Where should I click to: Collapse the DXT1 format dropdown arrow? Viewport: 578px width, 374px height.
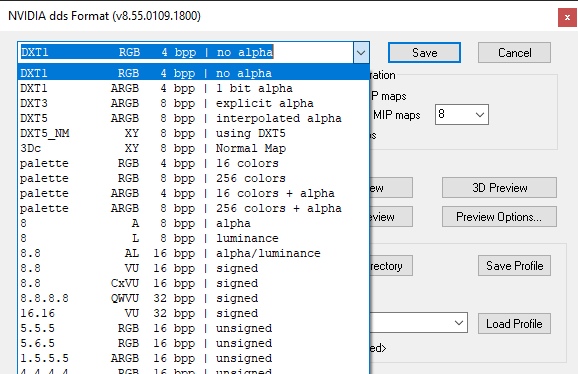point(361,52)
